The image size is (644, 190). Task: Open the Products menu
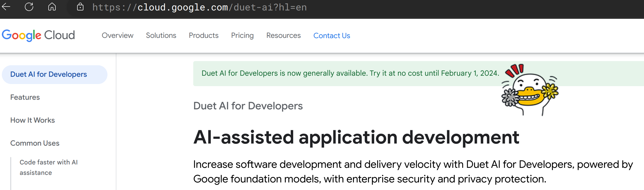204,35
